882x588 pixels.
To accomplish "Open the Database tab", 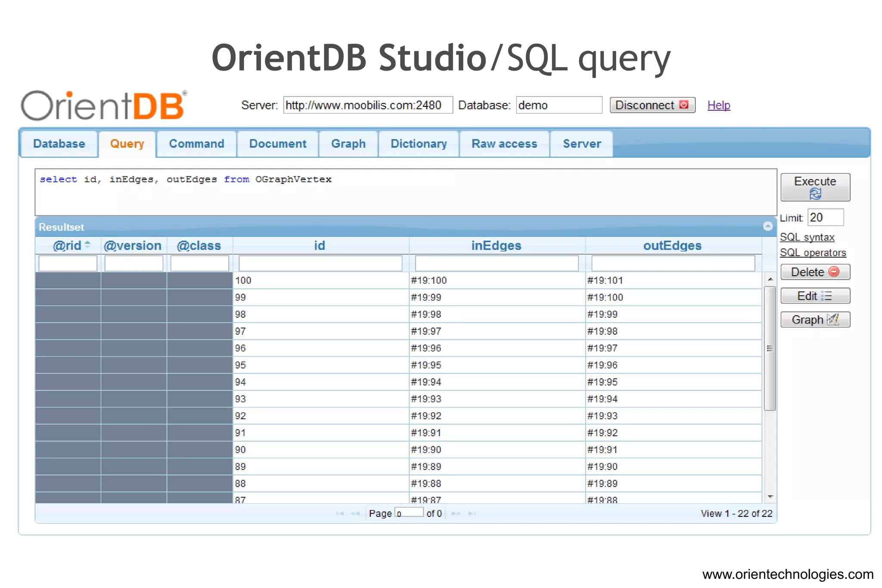I will tap(59, 144).
